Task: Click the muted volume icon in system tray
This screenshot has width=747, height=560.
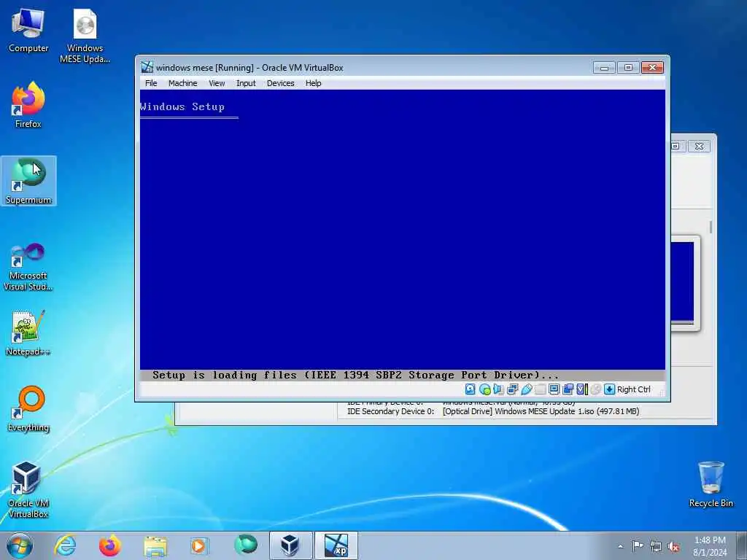Action: pyautogui.click(x=673, y=547)
